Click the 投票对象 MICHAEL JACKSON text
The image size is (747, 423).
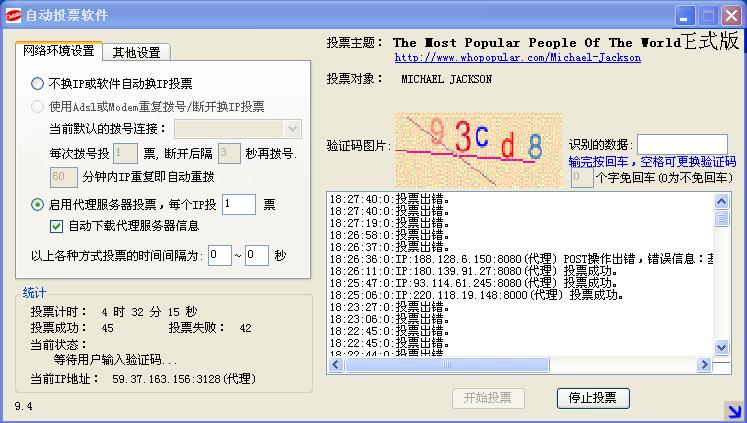pyautogui.click(x=446, y=80)
